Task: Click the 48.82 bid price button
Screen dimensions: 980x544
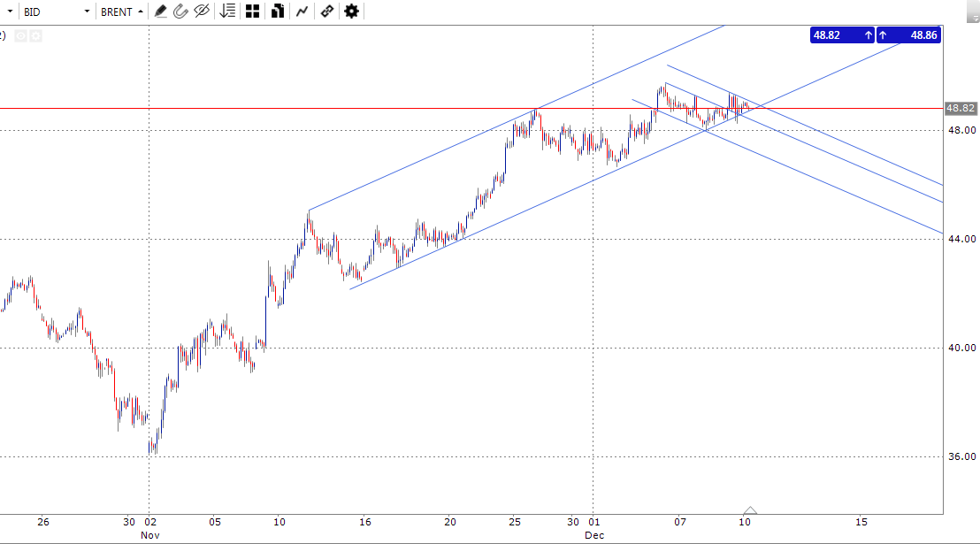Action: point(842,35)
